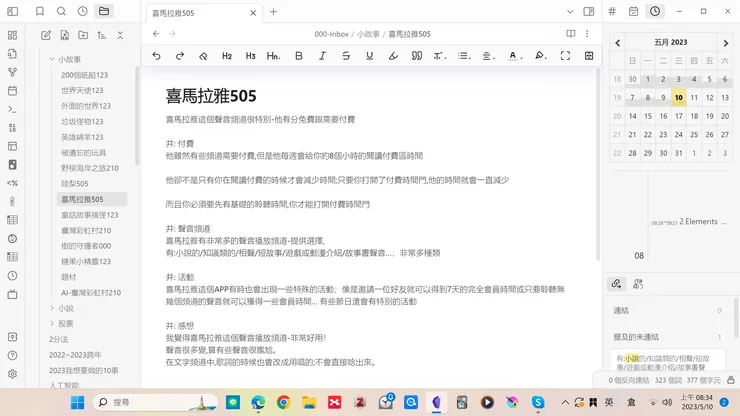The image size is (740, 416).
Task: Switch to reading view
Action: click(571, 34)
